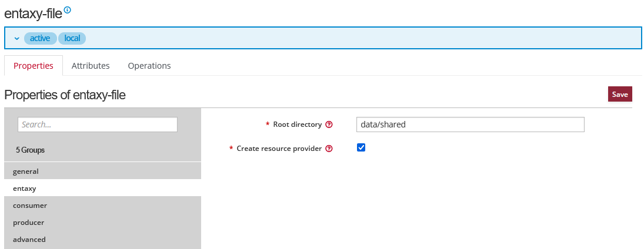Click the info icon beside entaxy-file title
This screenshot has height=249, width=644.
coord(67,10)
